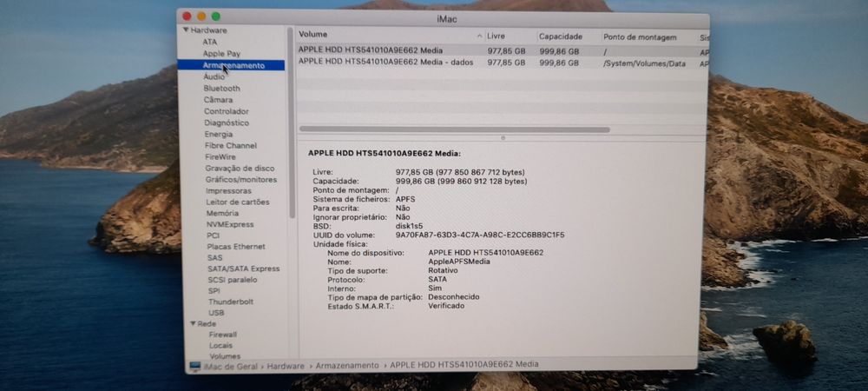Close the iMac window with red button
Image resolution: width=868 pixels, height=391 pixels.
(187, 17)
